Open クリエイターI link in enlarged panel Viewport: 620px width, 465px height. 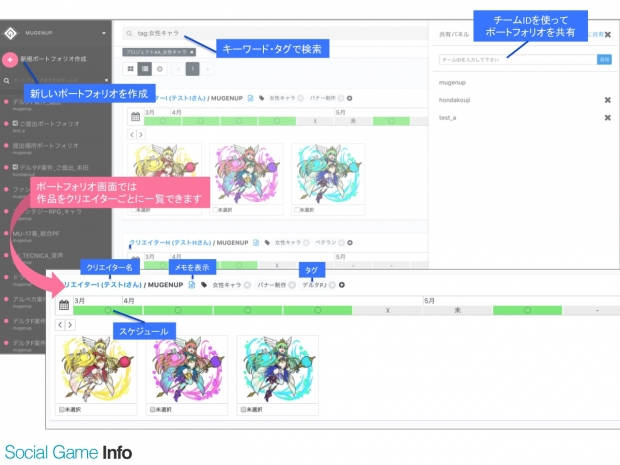point(102,285)
